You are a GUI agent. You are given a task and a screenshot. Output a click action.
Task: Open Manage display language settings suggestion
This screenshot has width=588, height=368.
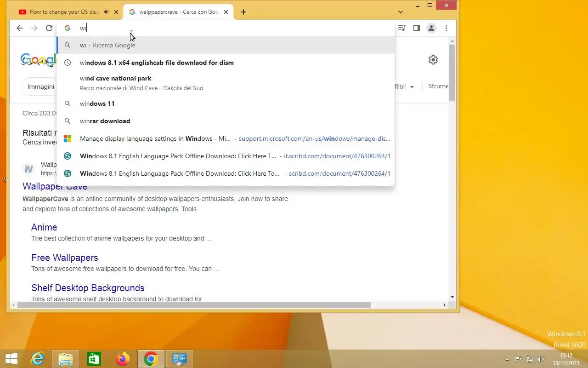[x=226, y=138]
